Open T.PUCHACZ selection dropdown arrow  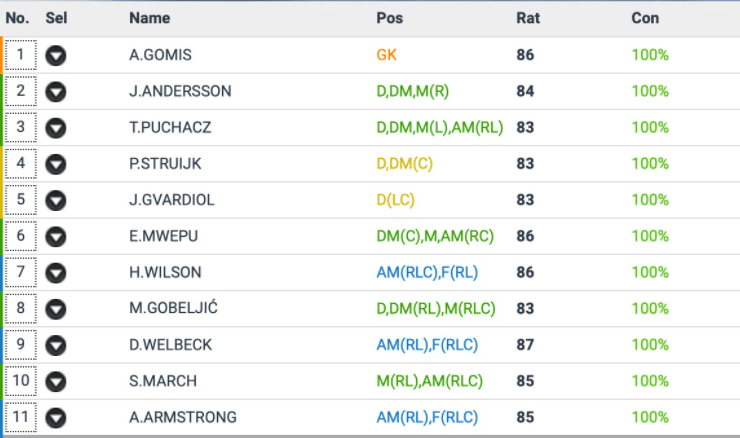[x=56, y=127]
